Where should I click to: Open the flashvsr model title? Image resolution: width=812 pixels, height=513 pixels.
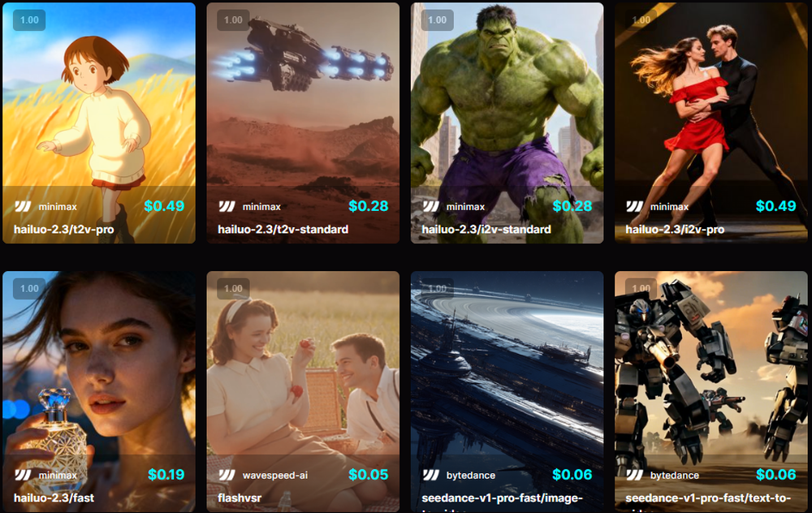click(240, 498)
